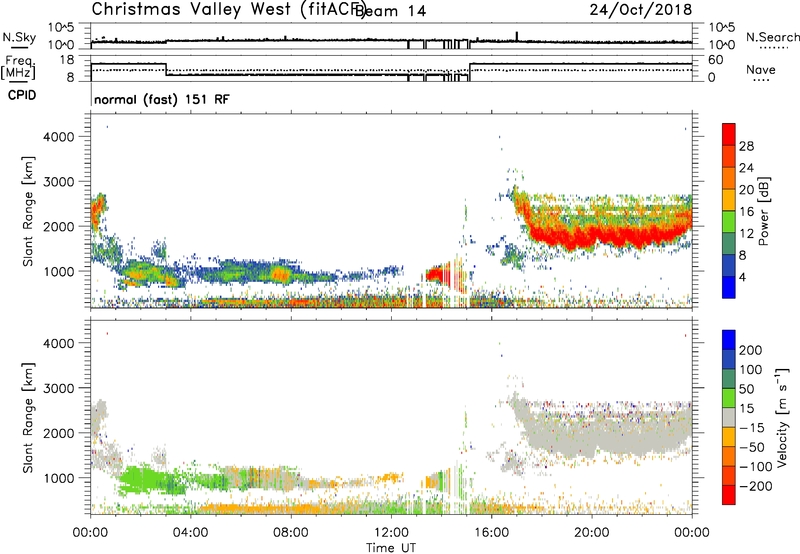The width and height of the screenshot is (800, 554).
Task: Click the 'normal (fast) 151 RF' text
Action: pyautogui.click(x=162, y=99)
